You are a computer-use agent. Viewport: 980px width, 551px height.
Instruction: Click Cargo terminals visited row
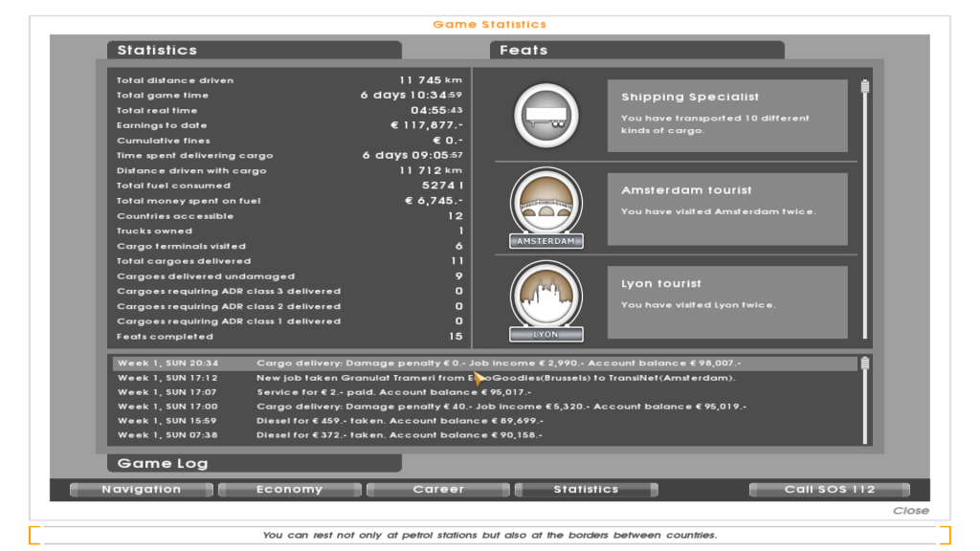[289, 246]
